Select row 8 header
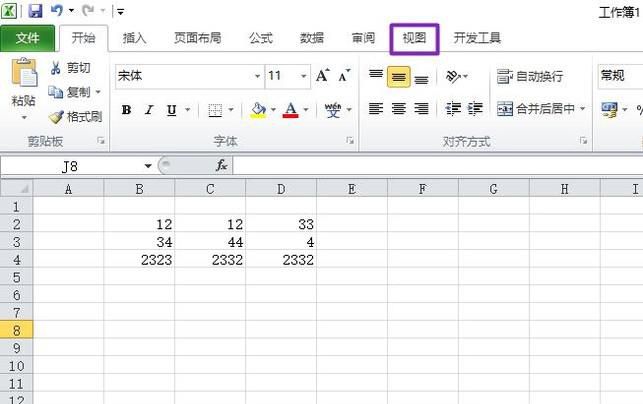Image resolution: width=643 pixels, height=404 pixels. [16, 330]
